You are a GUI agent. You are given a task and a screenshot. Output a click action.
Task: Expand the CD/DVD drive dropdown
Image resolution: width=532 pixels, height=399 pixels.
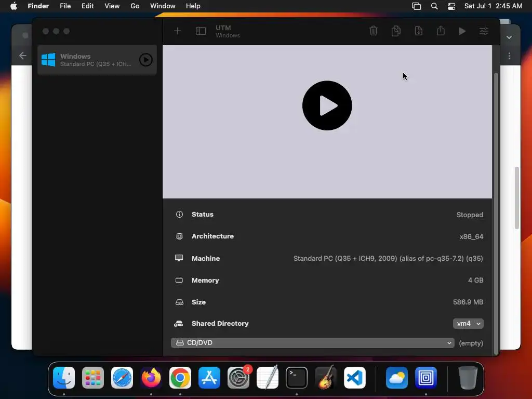pos(312,343)
